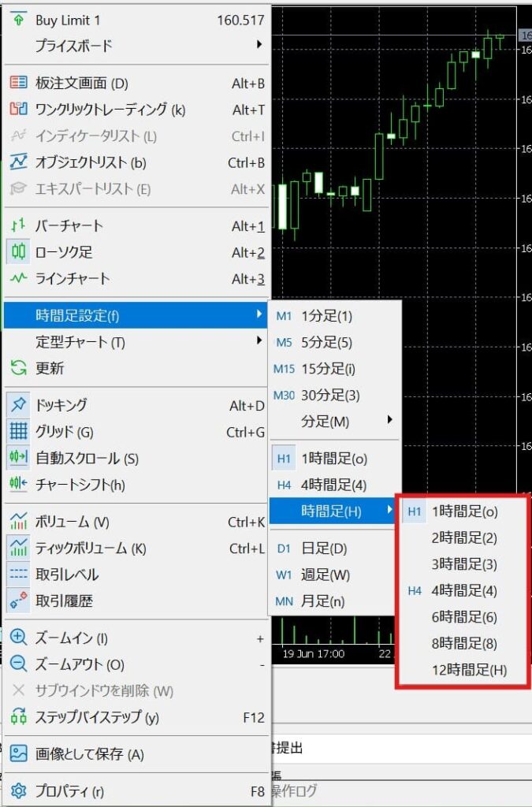Click the 取引履歴 icon

pos(19,601)
